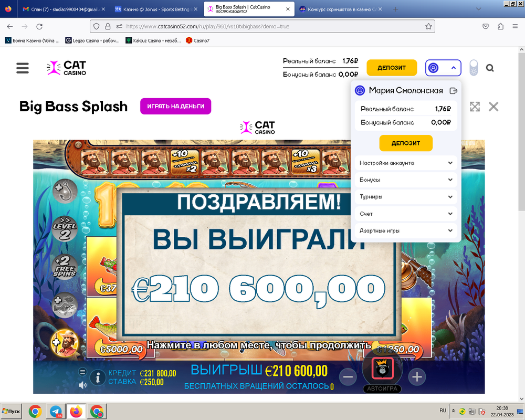This screenshot has width=525, height=420.
Task: Click the Level 2 modifier icon
Action: pos(65,229)
